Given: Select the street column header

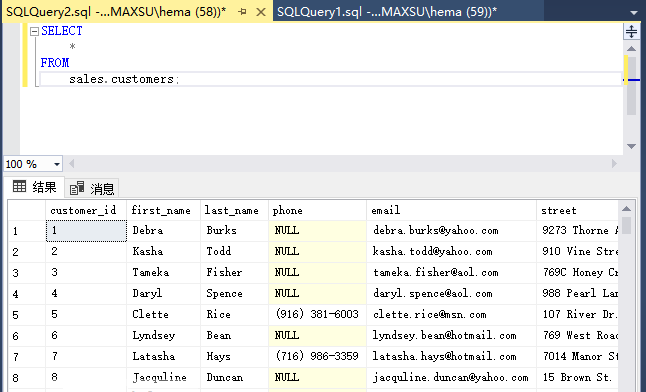Looking at the screenshot, I should click(578, 210).
